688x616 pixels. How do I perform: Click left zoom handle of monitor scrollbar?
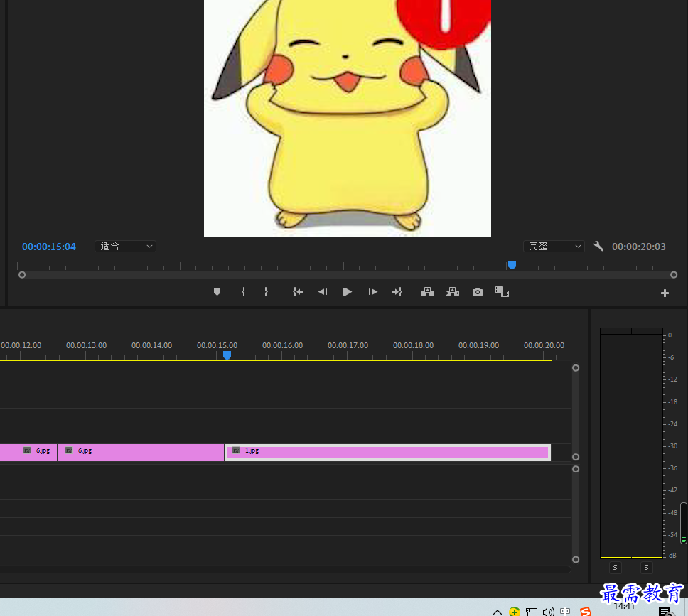(x=22, y=275)
